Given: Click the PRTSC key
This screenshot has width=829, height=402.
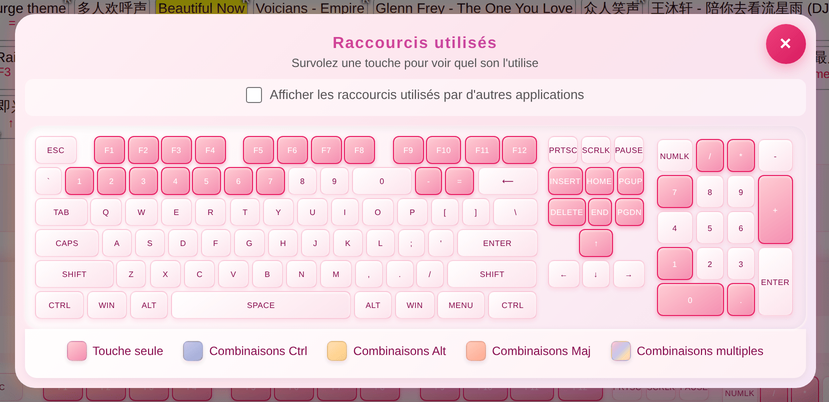Looking at the screenshot, I should point(563,150).
